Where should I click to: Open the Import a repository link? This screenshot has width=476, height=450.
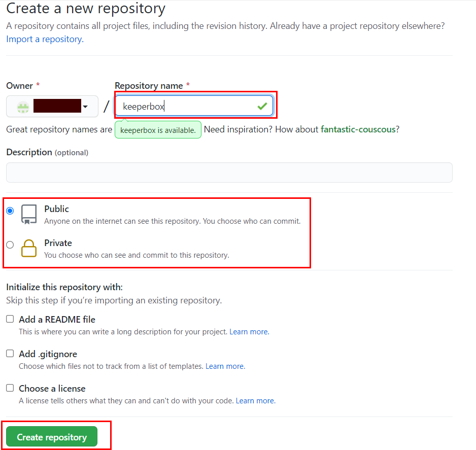45,39
